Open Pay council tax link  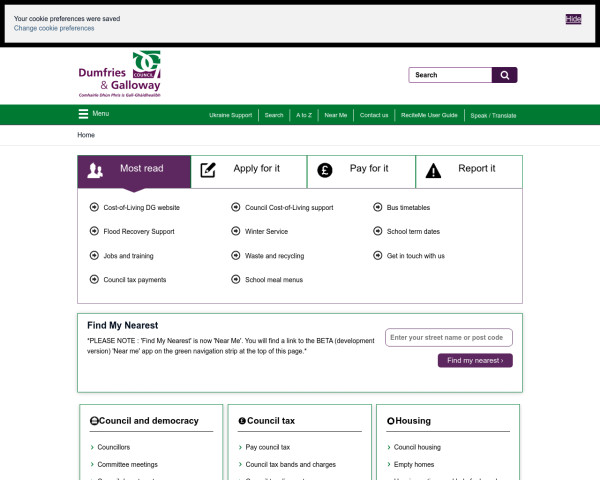point(267,447)
